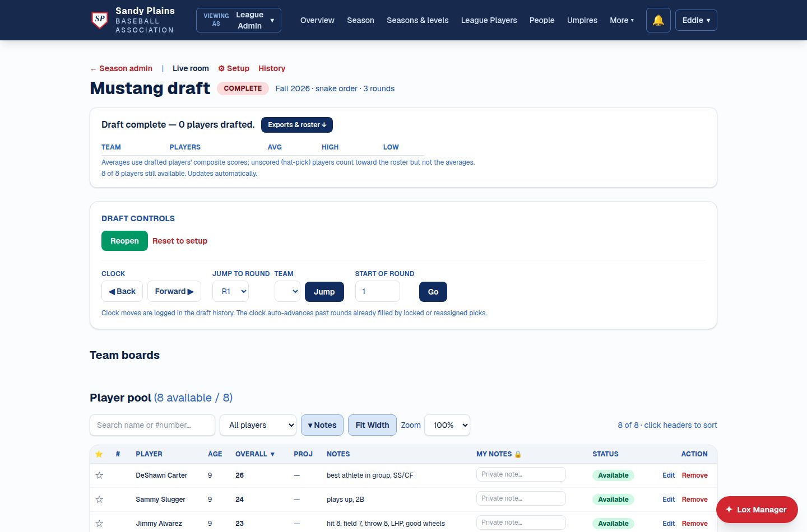Open the Eddie user menu
This screenshot has width=807, height=532.
click(696, 20)
